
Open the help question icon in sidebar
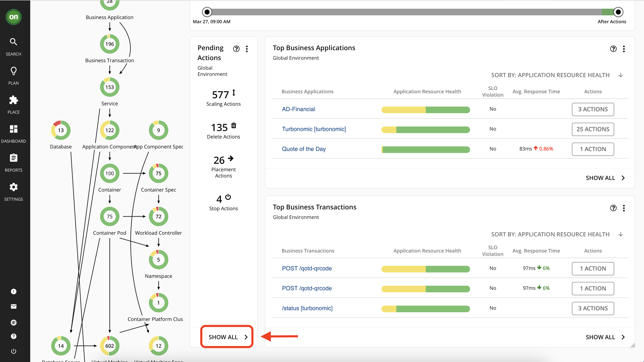(x=13, y=336)
